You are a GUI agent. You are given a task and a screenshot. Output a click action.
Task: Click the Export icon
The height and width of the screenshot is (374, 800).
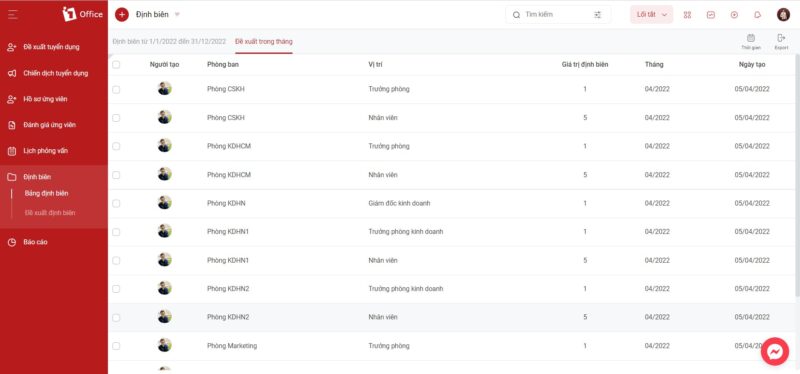tap(781, 41)
